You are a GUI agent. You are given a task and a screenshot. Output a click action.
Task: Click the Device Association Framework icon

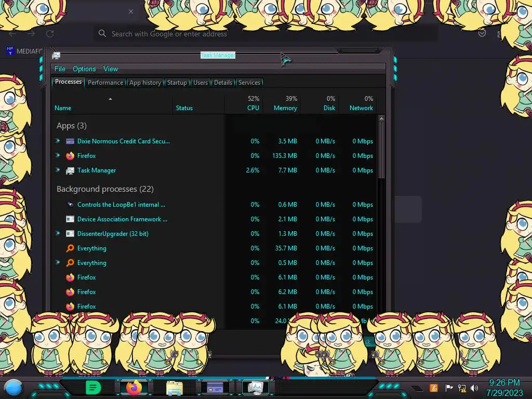click(70, 219)
